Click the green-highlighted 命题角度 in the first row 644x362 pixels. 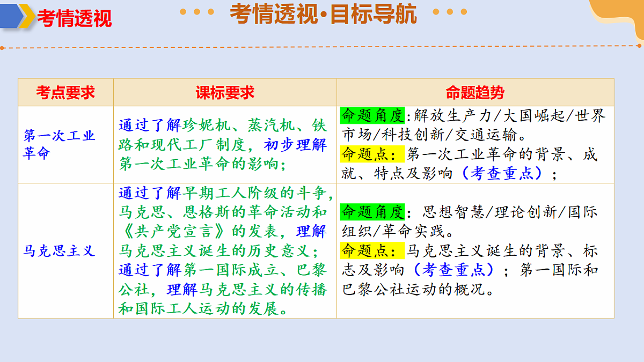pyautogui.click(x=374, y=115)
